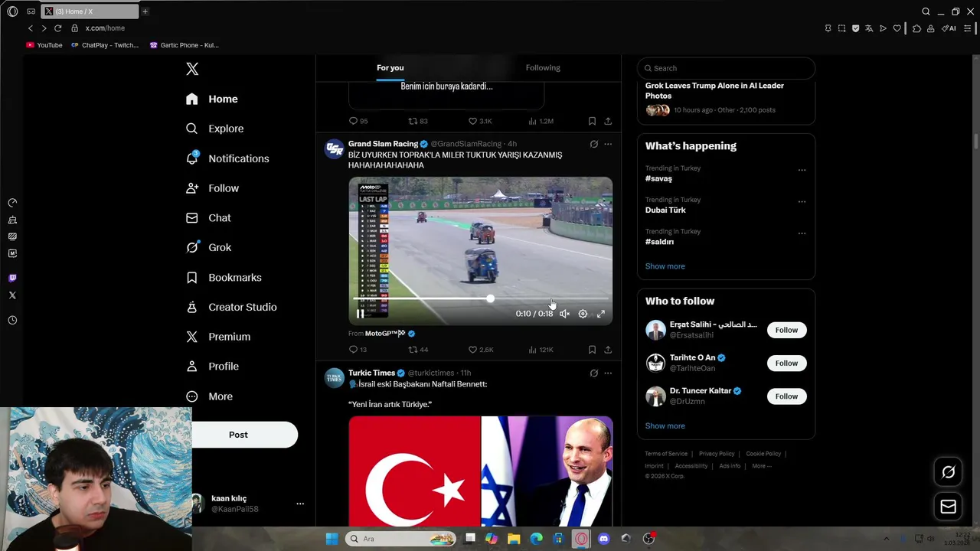Image resolution: width=980 pixels, height=551 pixels.
Task: Open the Explore page
Action: [x=215, y=129]
